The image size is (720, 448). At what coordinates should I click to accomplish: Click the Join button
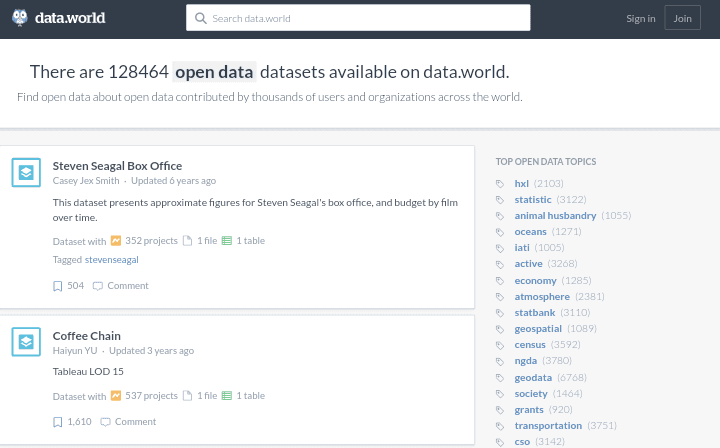click(682, 18)
